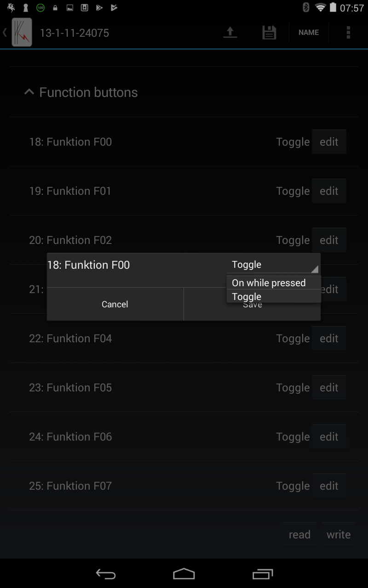Image resolution: width=368 pixels, height=588 pixels.
Task: Tap the app logo back icon
Action: [18, 33]
